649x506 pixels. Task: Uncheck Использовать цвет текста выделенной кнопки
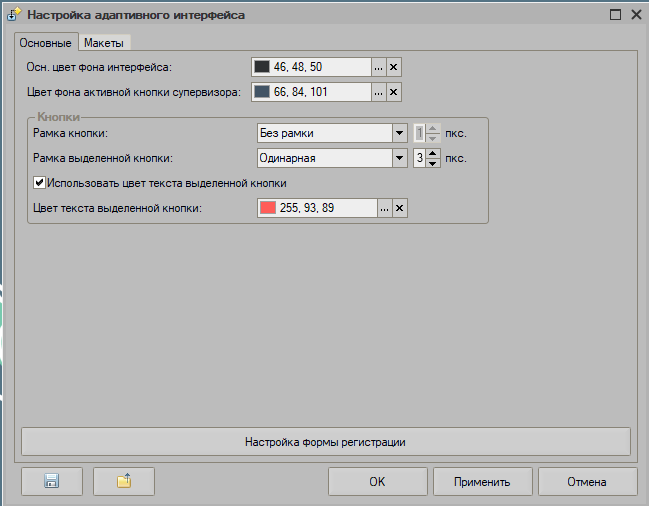[40, 183]
